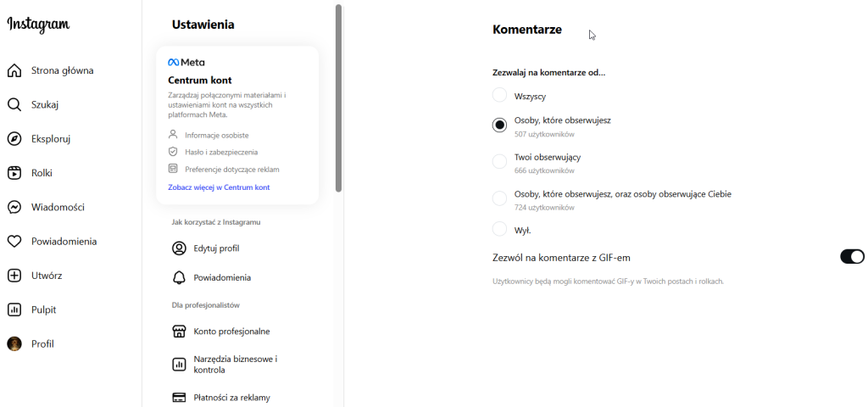Screen dimensions: 868x407
Task: Open Profil avatar thumbnail
Action: [x=14, y=343]
